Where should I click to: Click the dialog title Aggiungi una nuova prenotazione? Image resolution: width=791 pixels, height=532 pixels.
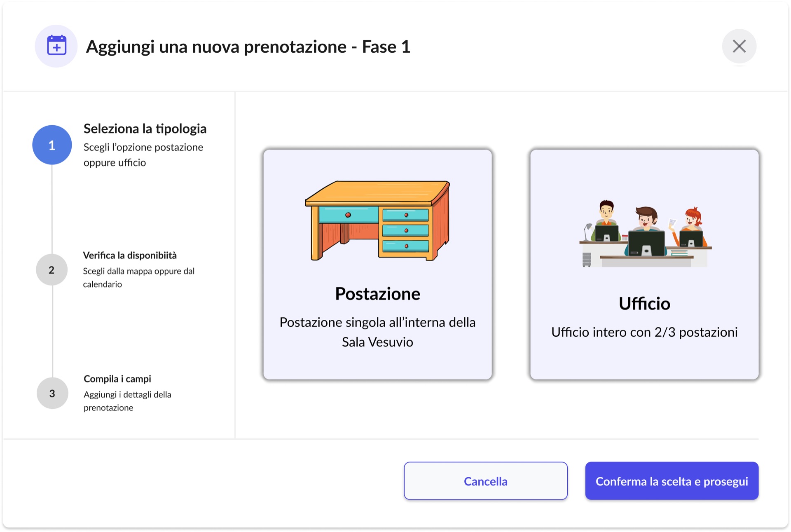click(x=248, y=47)
